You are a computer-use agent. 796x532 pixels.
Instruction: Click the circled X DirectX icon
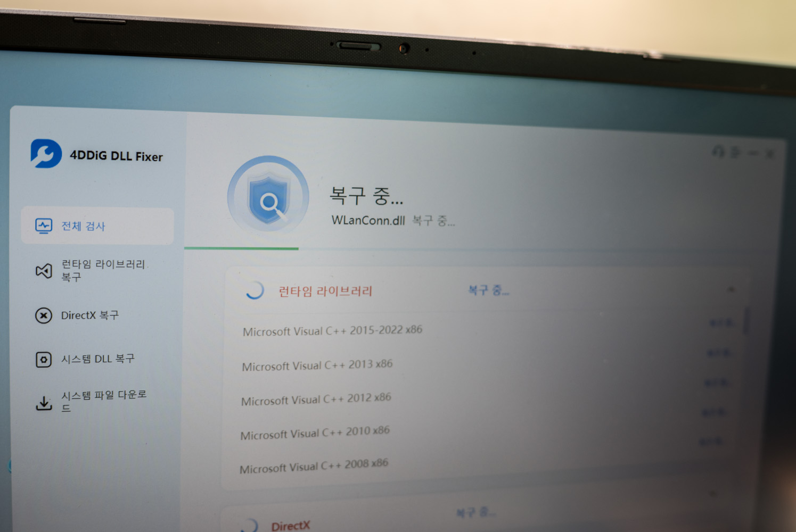[x=44, y=315]
